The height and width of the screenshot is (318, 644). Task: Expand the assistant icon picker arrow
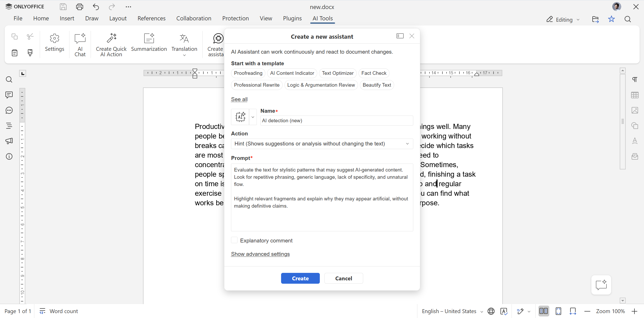(253, 117)
